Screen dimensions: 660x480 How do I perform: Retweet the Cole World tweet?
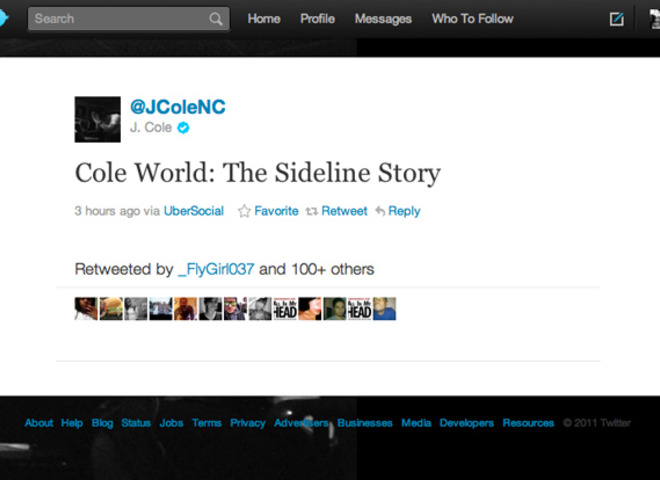(x=336, y=211)
